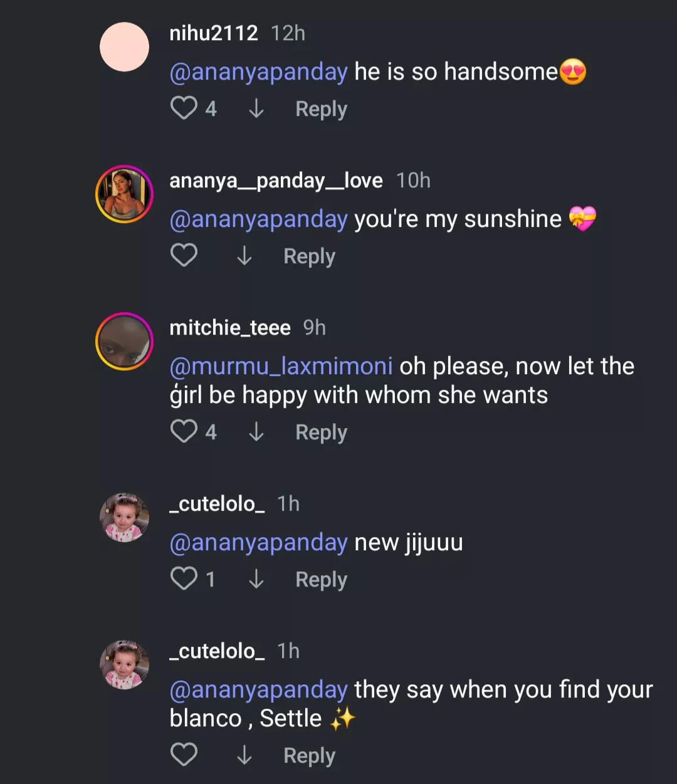This screenshot has height=784, width=677.
Task: Like ananya__panday__love's sunshine comment
Action: pos(184,256)
